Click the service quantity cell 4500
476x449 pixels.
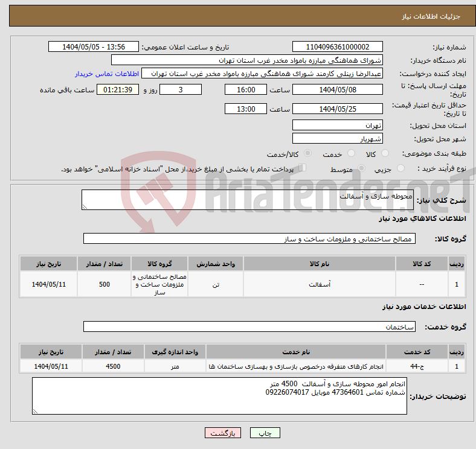point(113,366)
